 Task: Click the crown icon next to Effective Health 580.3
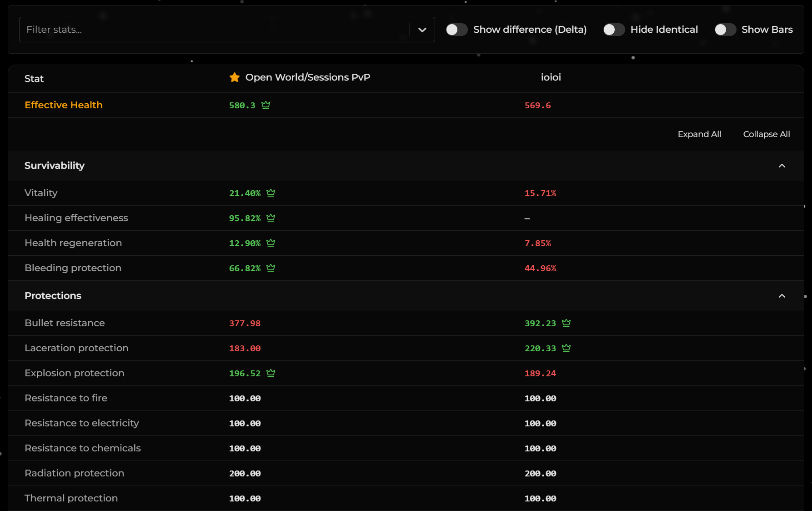click(266, 105)
